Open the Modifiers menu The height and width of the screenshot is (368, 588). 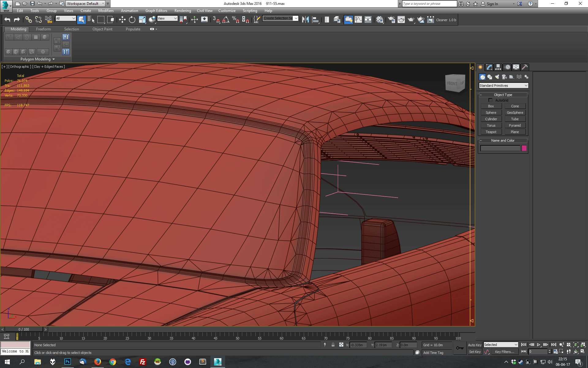106,11
